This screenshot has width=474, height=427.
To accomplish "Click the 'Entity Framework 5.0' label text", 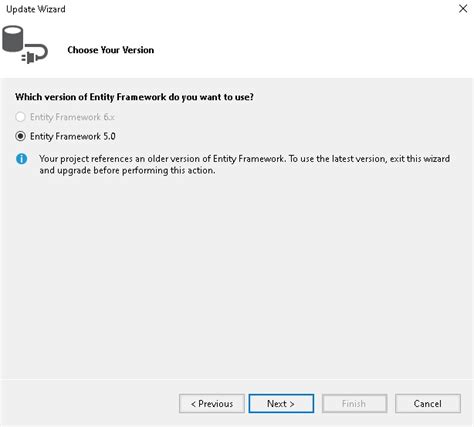I will click(73, 136).
